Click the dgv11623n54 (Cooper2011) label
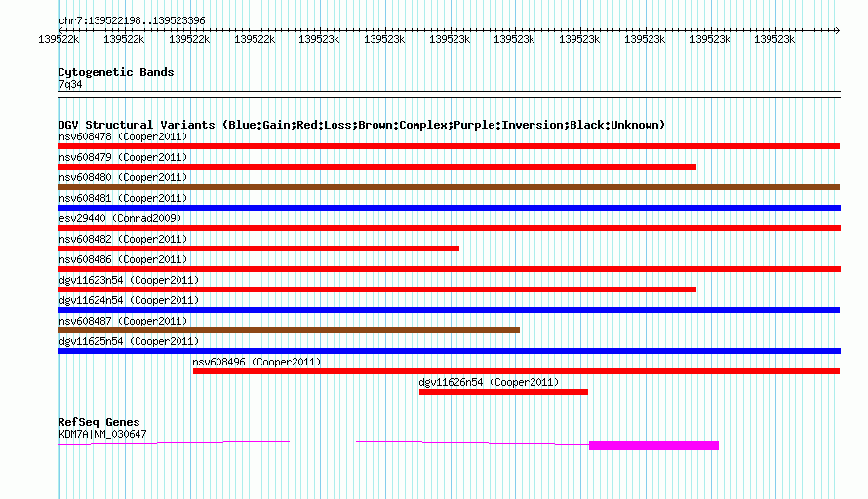868x499 pixels. tap(129, 280)
